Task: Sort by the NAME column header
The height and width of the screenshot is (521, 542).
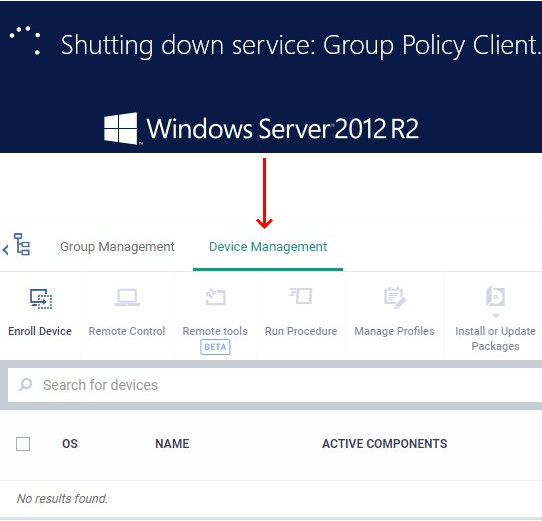Action: tap(172, 444)
